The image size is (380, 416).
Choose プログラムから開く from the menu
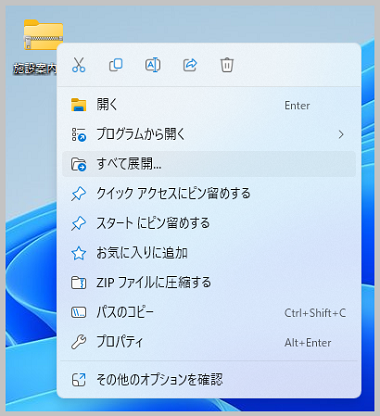click(209, 135)
